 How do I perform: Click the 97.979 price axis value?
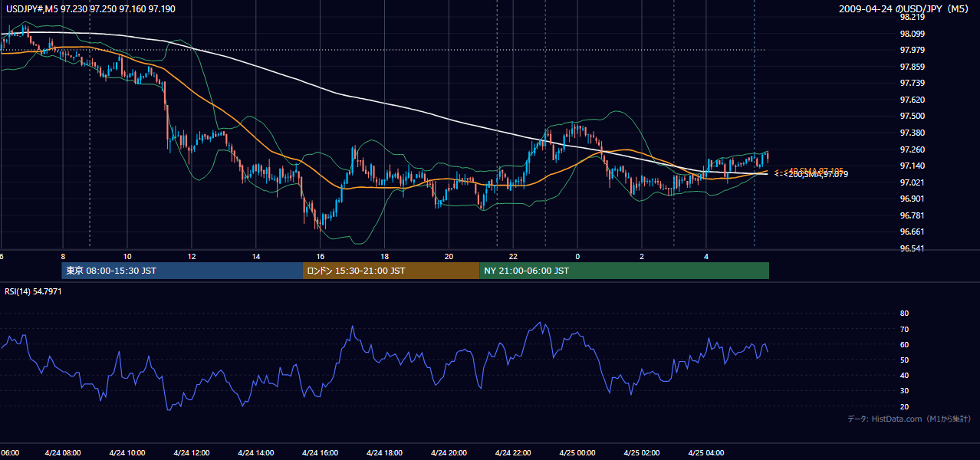[x=912, y=50]
